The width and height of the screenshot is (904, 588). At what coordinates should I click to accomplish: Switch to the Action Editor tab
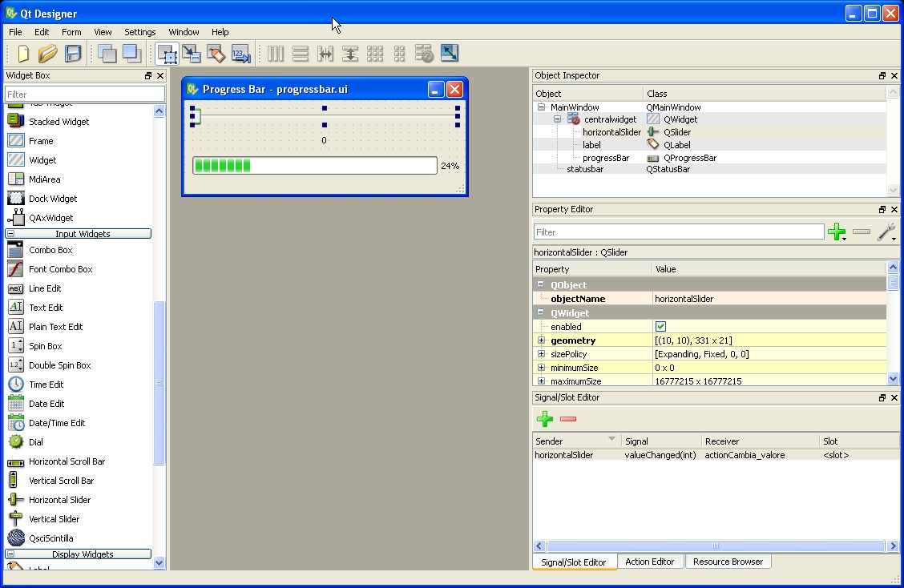coord(650,561)
